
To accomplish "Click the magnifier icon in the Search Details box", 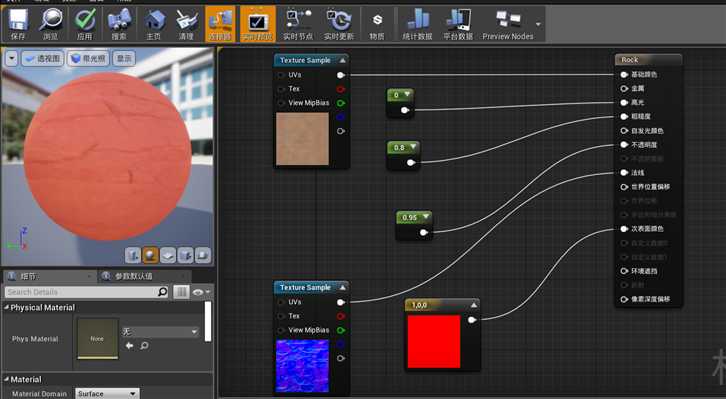I will 163,292.
